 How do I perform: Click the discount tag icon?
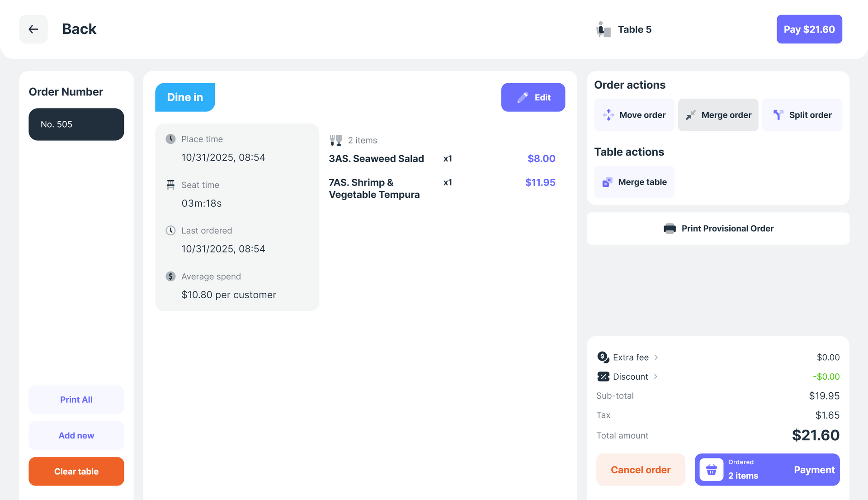click(602, 376)
